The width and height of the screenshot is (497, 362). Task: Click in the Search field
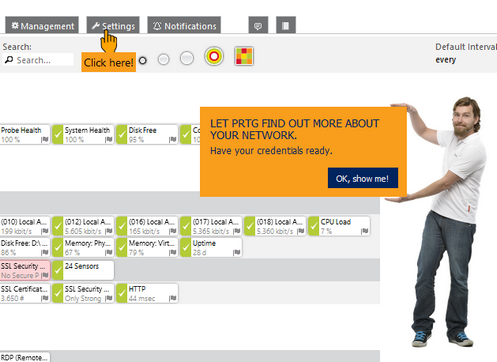click(38, 60)
